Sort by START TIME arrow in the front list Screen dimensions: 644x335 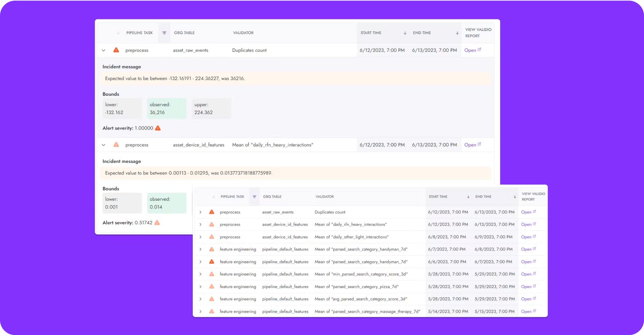point(468,197)
